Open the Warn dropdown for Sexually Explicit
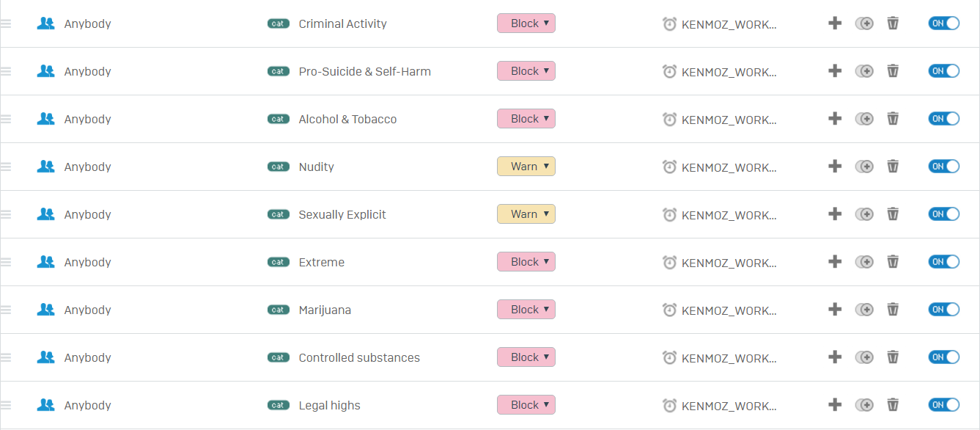 click(526, 214)
